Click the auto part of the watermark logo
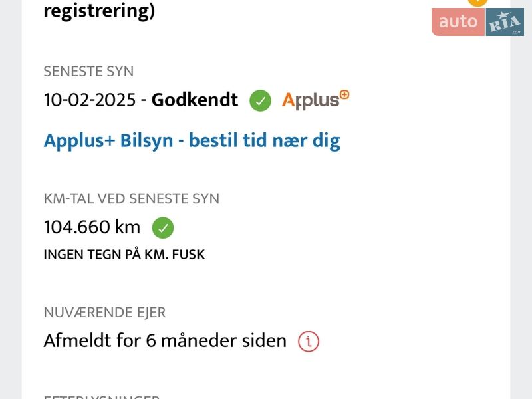This screenshot has height=399, width=532. click(458, 22)
